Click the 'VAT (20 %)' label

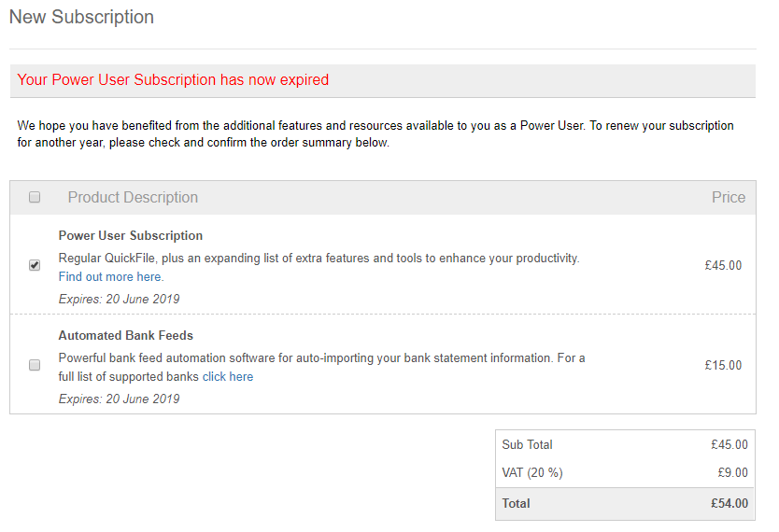click(532, 472)
